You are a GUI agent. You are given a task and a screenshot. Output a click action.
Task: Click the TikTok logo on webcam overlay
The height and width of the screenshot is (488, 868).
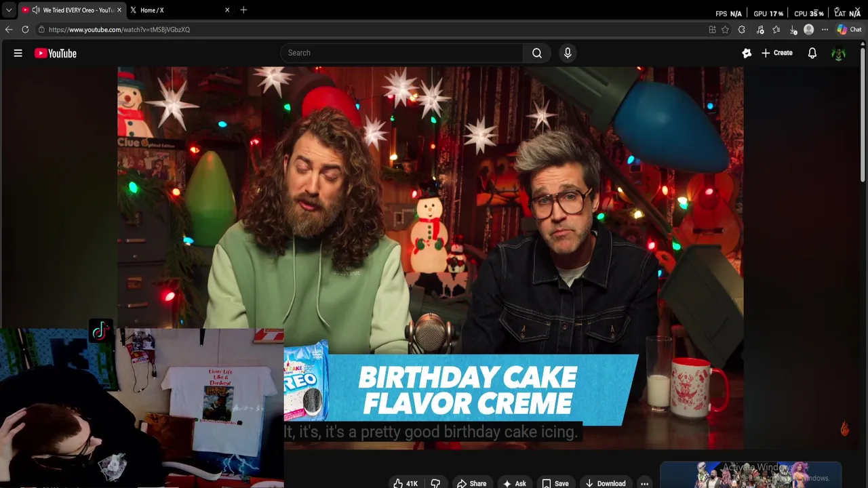click(x=100, y=330)
